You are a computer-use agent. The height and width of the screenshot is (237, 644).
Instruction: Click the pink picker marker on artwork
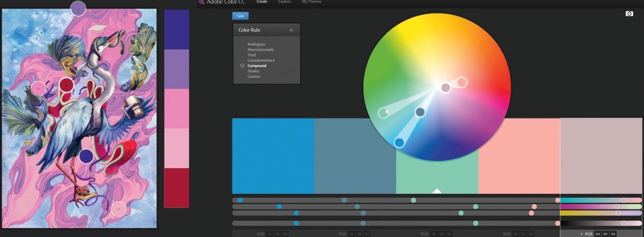[39, 88]
